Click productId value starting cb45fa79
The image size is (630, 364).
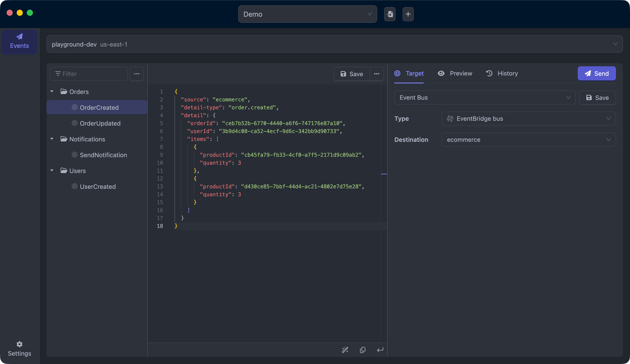[301, 155]
